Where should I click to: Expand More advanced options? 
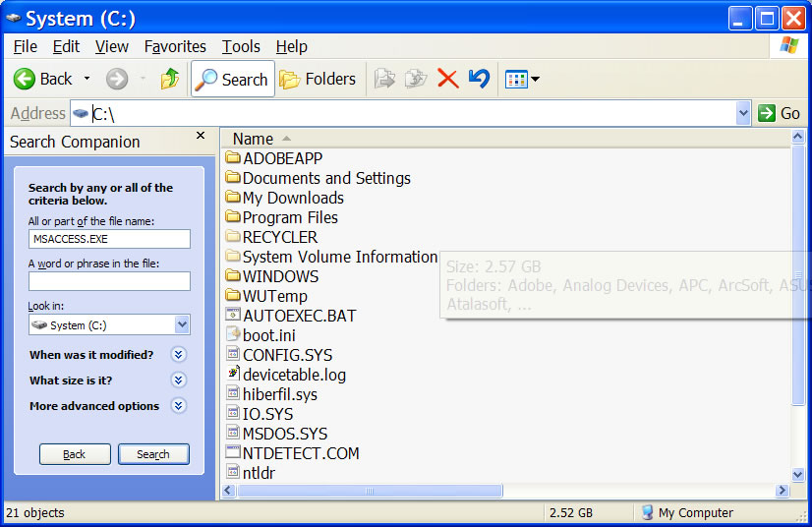(x=178, y=405)
